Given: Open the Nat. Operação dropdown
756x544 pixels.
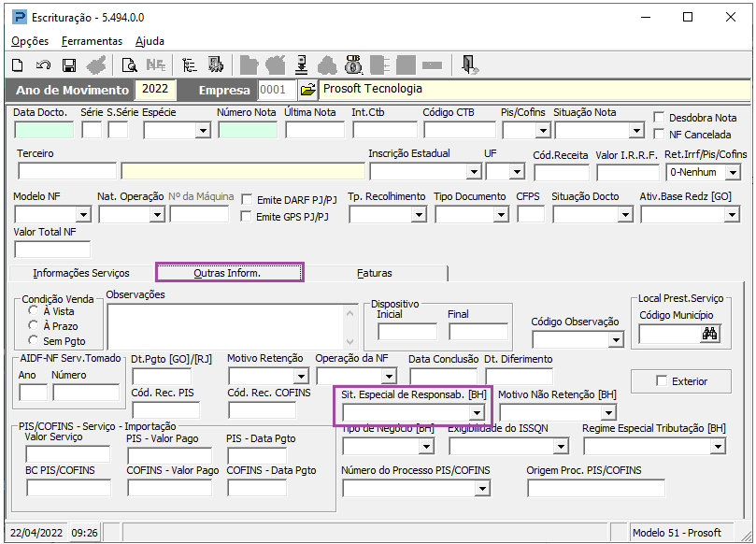Looking at the screenshot, I should coord(157,214).
